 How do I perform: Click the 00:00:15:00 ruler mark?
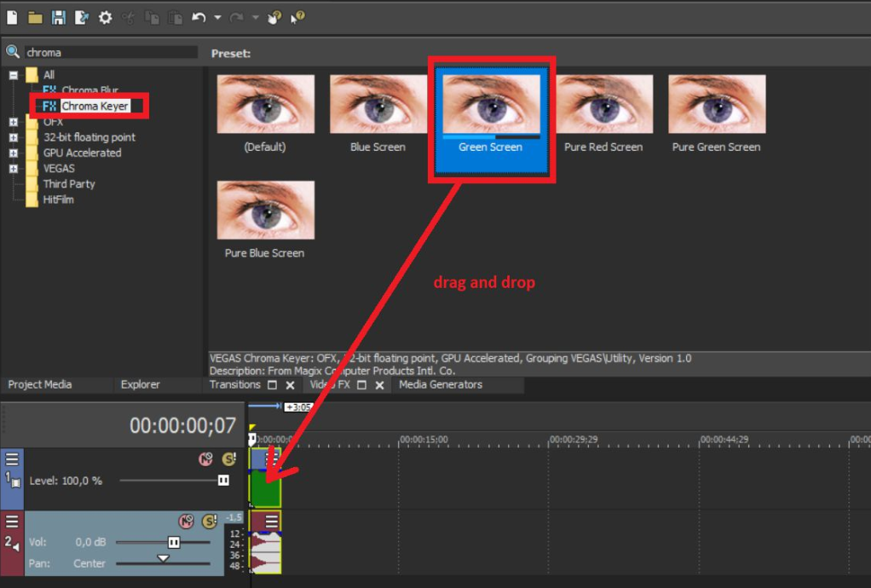tap(424, 439)
